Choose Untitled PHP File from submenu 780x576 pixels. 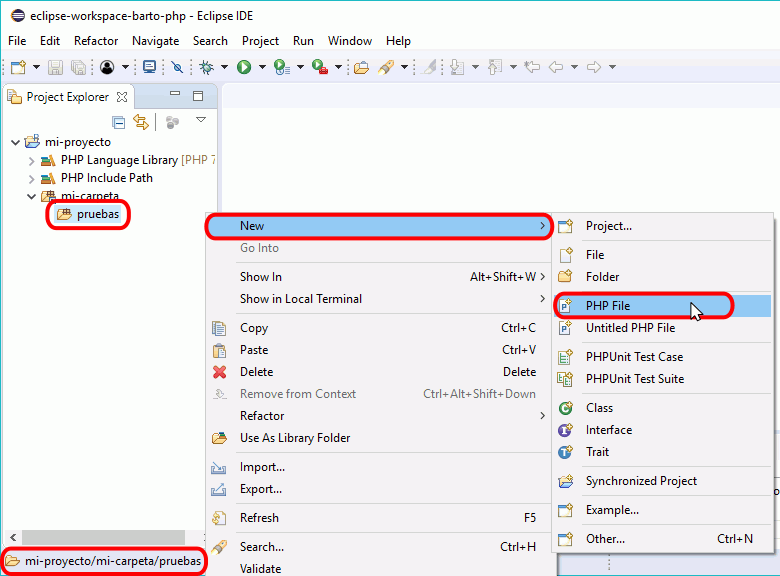(663, 328)
